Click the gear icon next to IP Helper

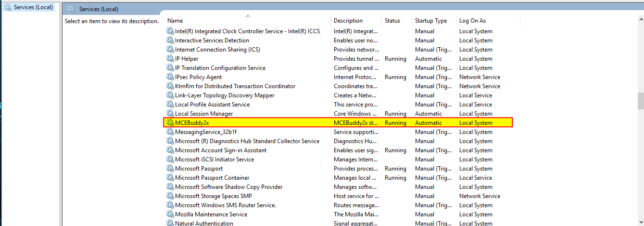point(170,59)
